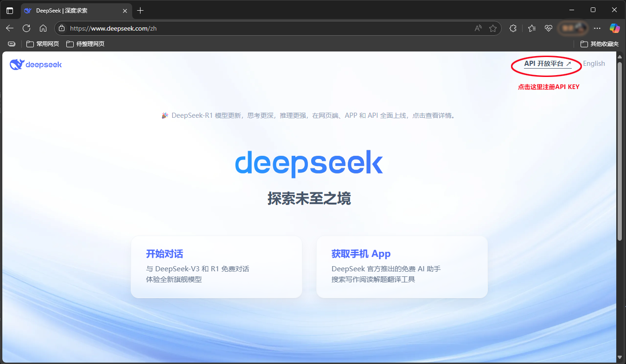This screenshot has height=364, width=626.
Task: Click the text 搜索写作阅读解题翻译工具
Action: [x=373, y=280]
